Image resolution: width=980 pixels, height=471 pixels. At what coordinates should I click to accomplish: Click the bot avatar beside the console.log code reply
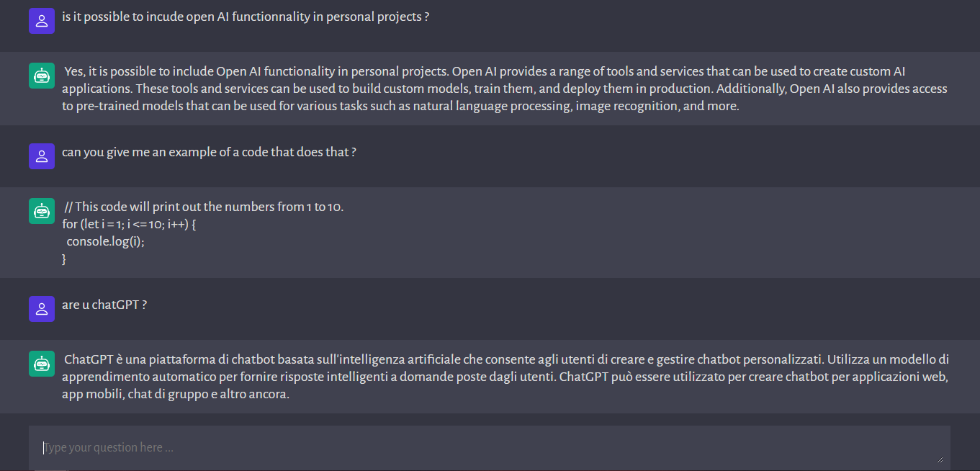[x=42, y=211]
